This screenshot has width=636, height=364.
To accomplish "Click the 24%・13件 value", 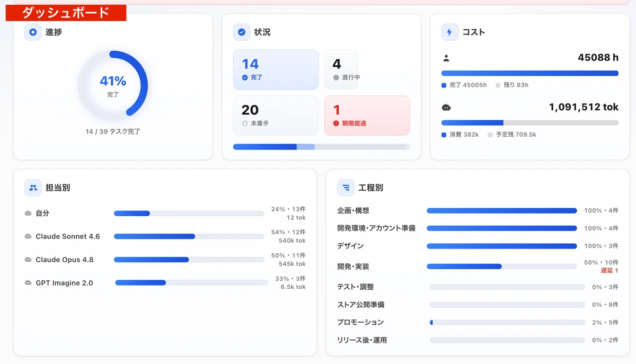I will pyautogui.click(x=288, y=210).
